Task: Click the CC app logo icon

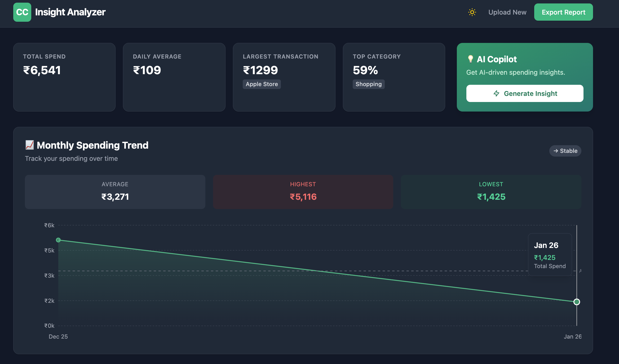Action: click(x=22, y=12)
